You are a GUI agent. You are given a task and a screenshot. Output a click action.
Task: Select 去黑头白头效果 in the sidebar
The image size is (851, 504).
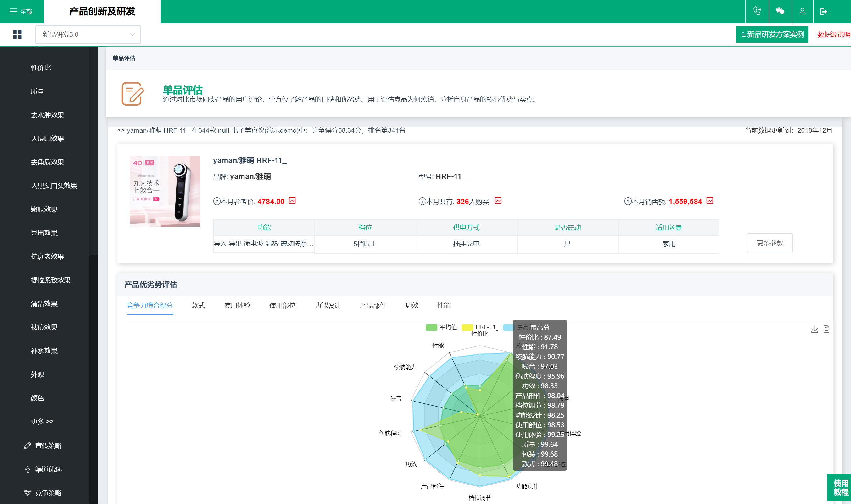54,186
